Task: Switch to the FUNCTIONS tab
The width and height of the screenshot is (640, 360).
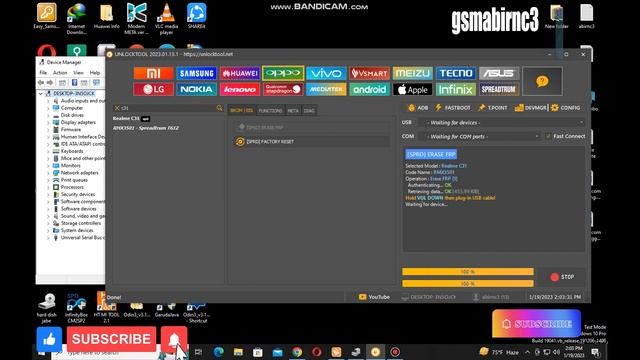Action: [270, 110]
